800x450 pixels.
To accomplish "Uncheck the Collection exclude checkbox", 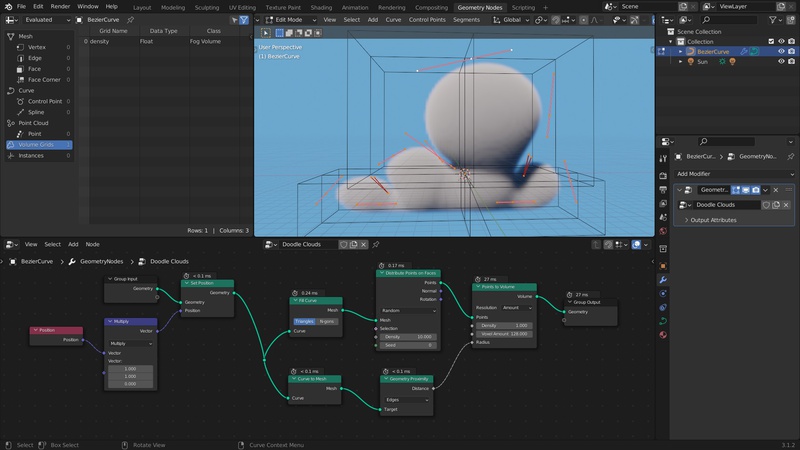I will (769, 42).
